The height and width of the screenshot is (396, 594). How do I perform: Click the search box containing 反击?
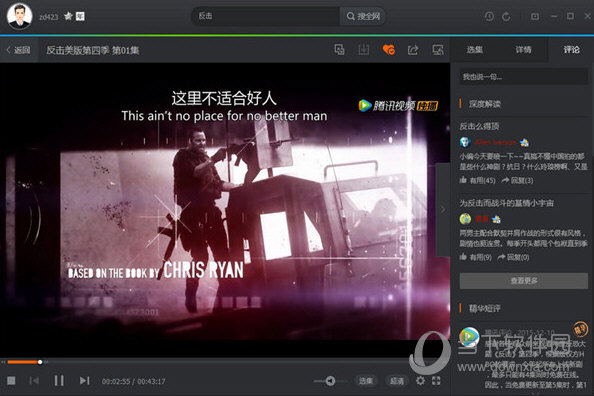point(267,16)
